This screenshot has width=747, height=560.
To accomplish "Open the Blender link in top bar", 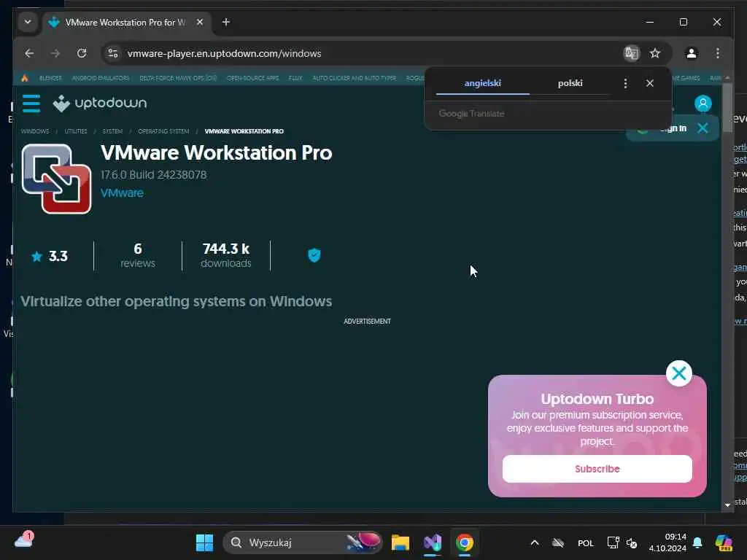I will [x=50, y=78].
